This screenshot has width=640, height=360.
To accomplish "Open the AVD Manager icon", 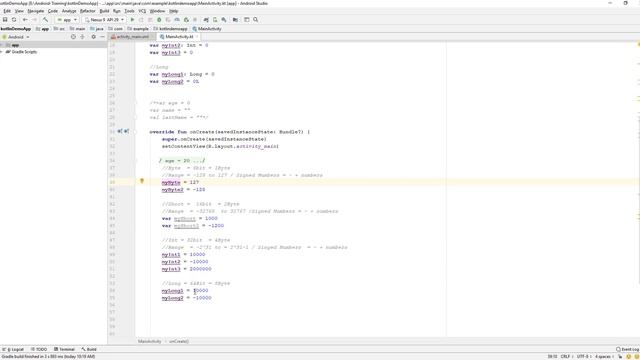I will coord(215,20).
